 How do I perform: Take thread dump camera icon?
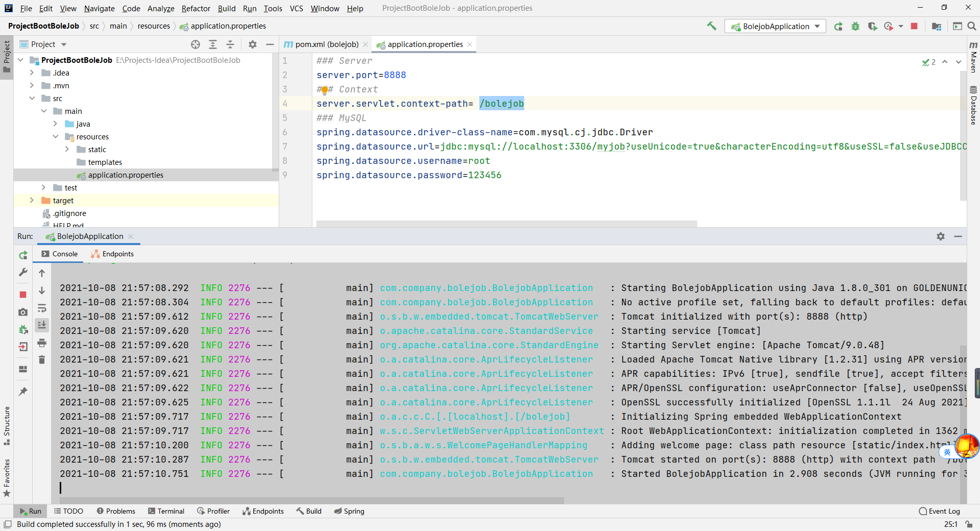[23, 312]
